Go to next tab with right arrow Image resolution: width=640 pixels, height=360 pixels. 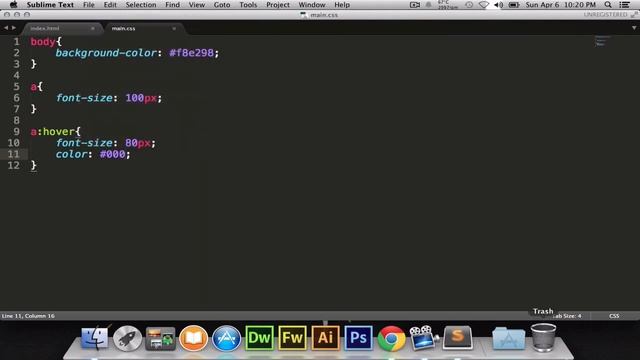[13, 28]
